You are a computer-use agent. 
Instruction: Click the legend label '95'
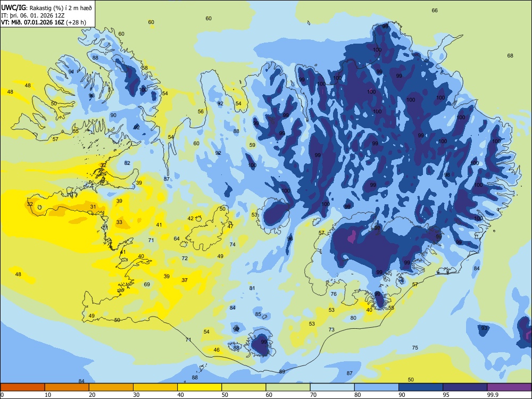click(446, 395)
